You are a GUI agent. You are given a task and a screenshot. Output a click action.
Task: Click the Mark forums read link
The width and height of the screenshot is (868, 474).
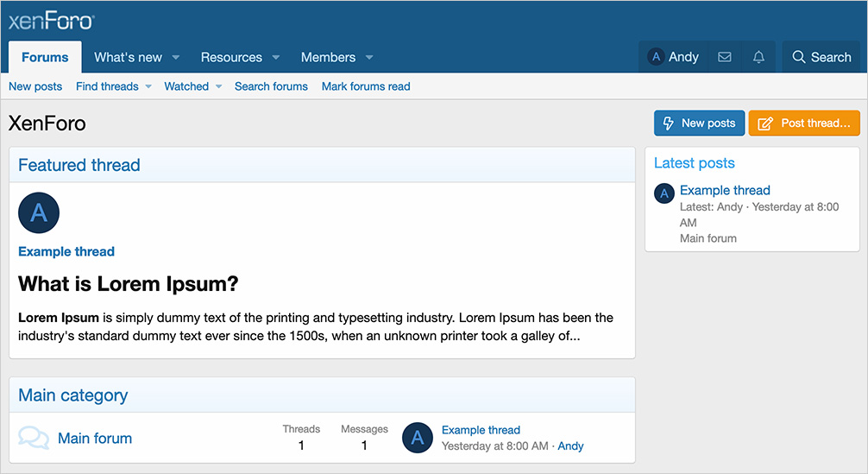coord(366,86)
